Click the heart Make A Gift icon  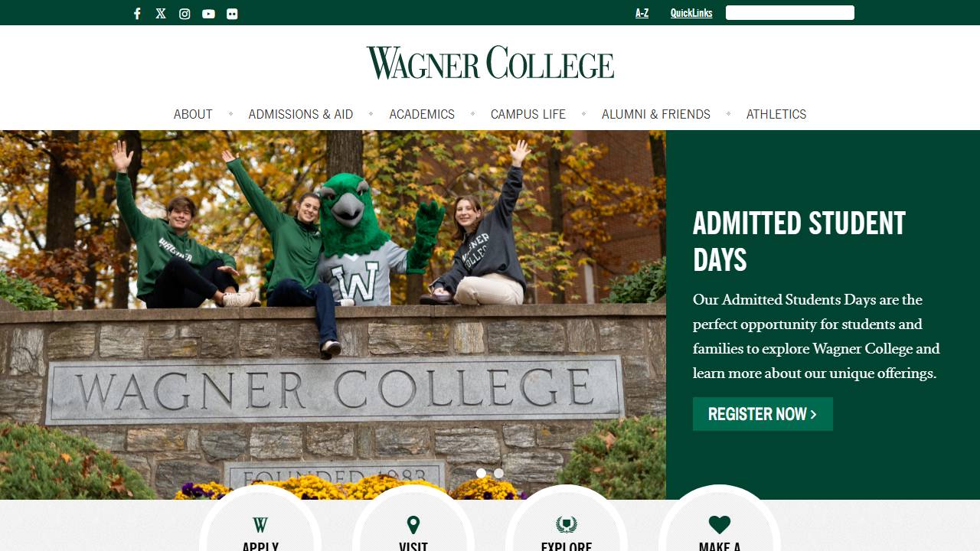[720, 525]
